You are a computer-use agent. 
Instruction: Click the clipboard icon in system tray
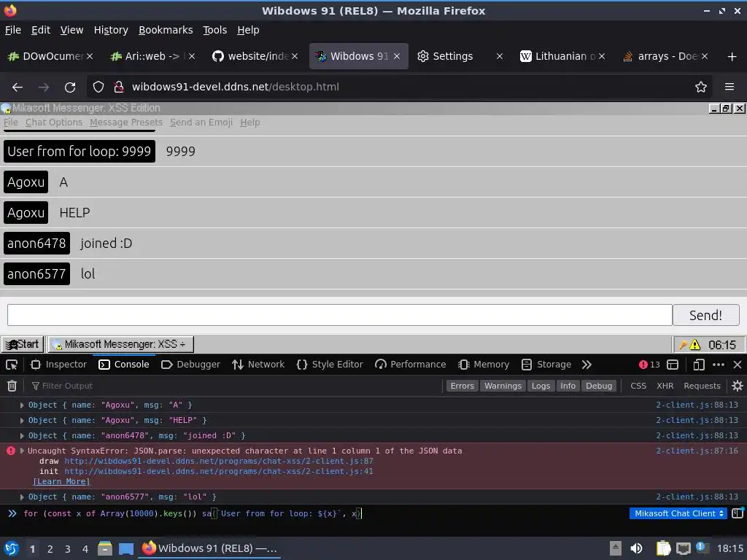(663, 548)
